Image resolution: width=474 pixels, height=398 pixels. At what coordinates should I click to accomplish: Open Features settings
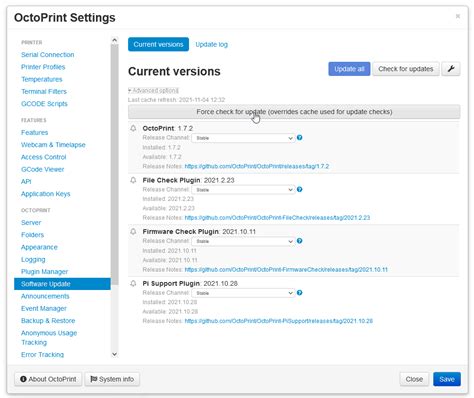pos(35,132)
